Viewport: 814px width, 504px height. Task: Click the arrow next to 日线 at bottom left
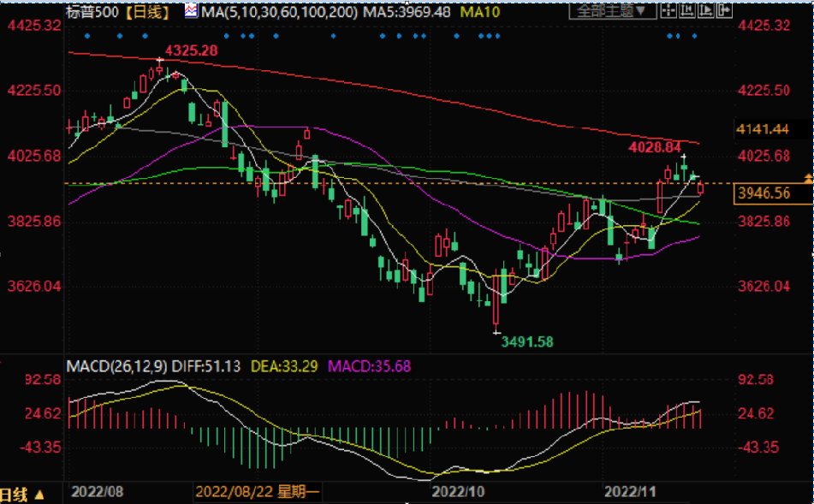pyautogui.click(x=39, y=495)
